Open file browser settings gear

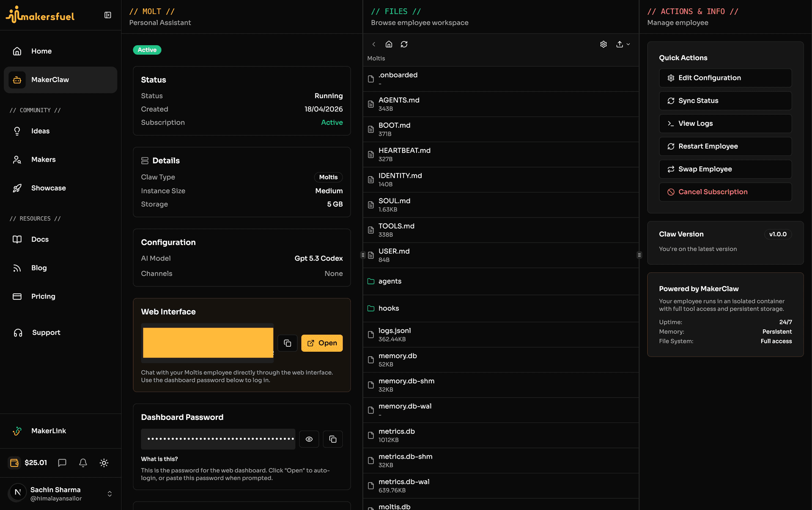point(604,44)
